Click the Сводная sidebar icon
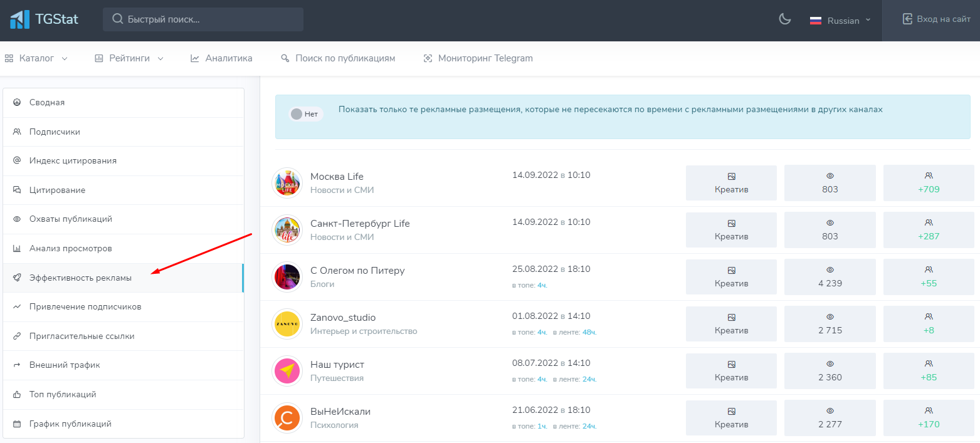The width and height of the screenshot is (980, 443). point(17,102)
